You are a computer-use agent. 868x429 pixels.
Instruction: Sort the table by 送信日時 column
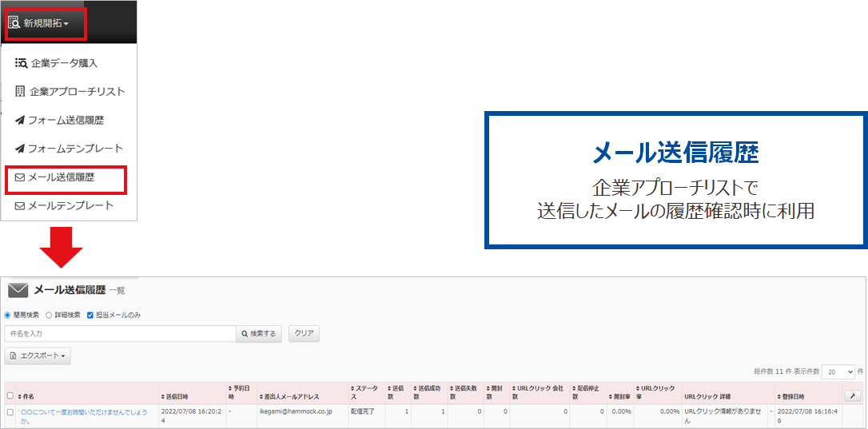[x=175, y=397]
